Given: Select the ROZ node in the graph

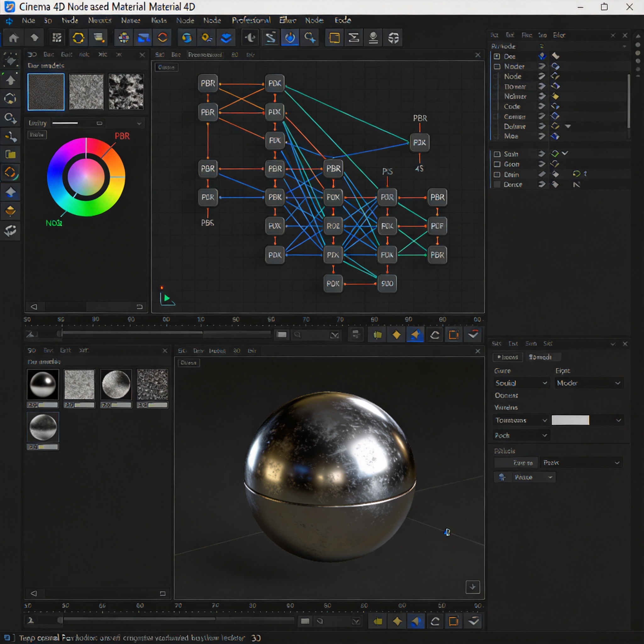Looking at the screenshot, I should pyautogui.click(x=333, y=226).
